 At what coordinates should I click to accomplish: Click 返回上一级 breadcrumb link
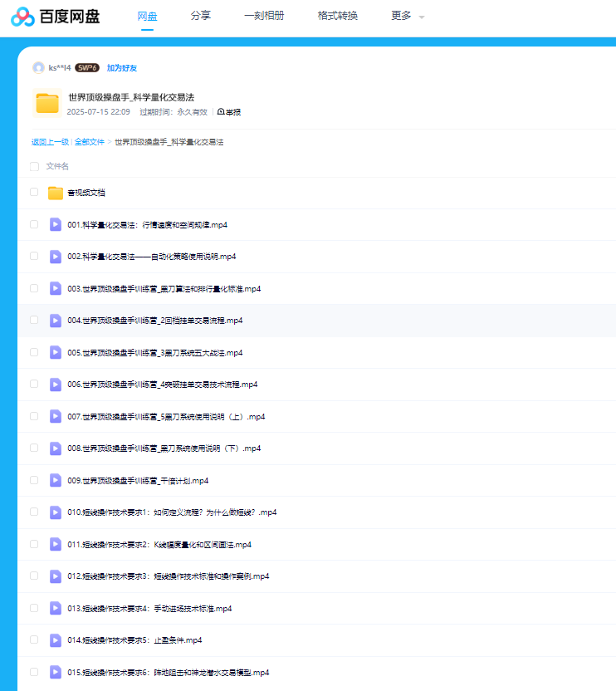coord(50,142)
